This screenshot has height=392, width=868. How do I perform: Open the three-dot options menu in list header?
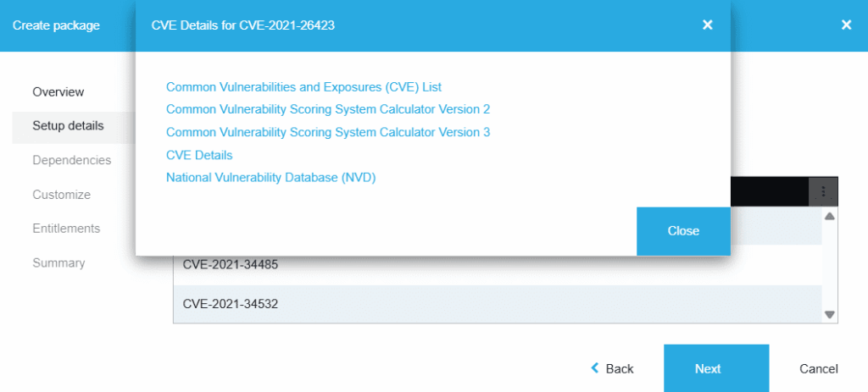coord(823,191)
